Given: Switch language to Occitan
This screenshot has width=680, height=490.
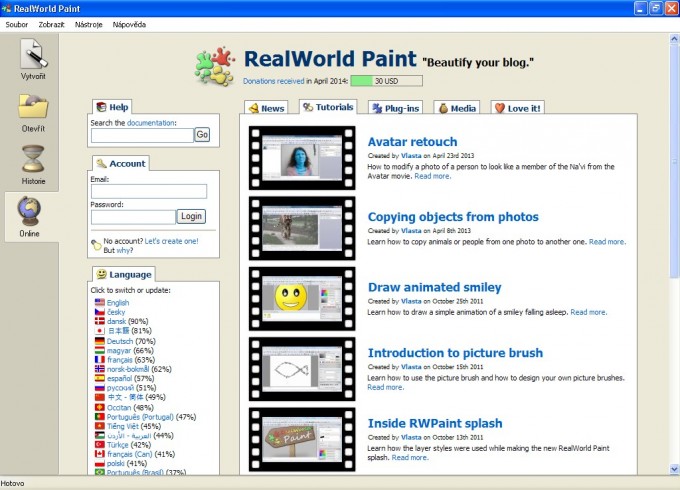Looking at the screenshot, I should point(119,408).
